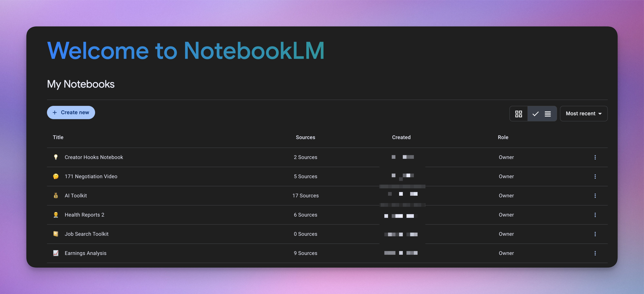
Task: Click the Owner role of AI Toolkit
Action: click(506, 195)
